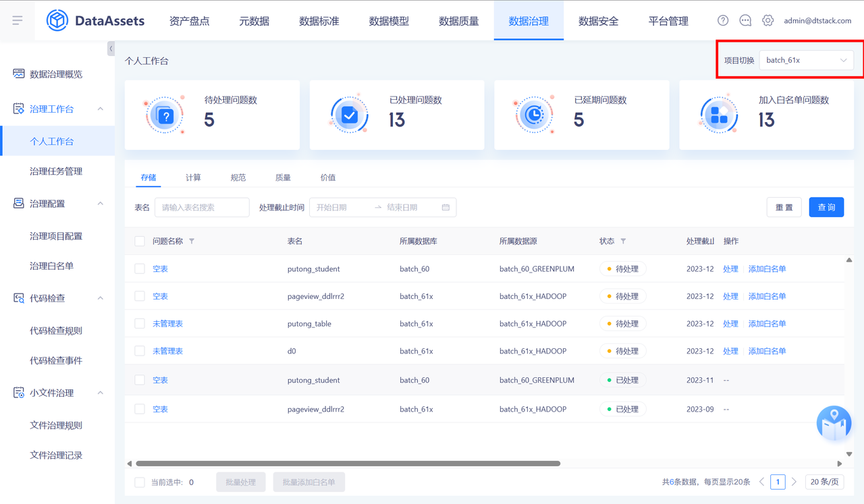
Task: Click the DataAssets logo icon
Action: tap(57, 20)
